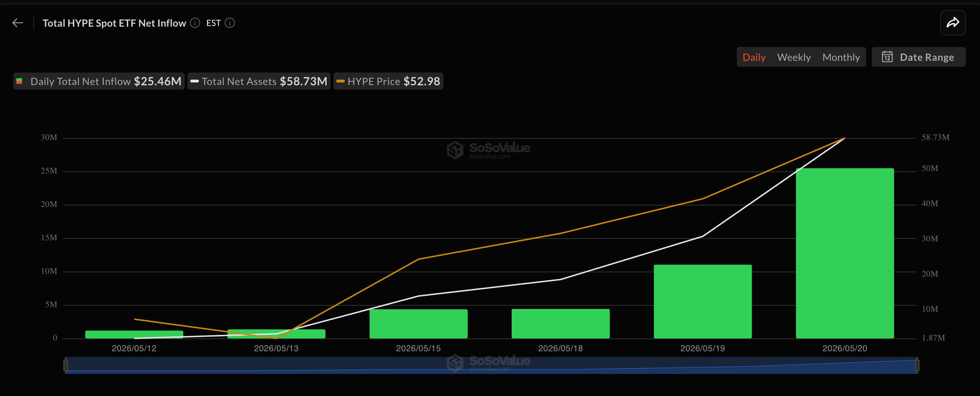Toggle Daily Total Net Inflow legend series
This screenshot has width=980, height=396.
[99, 81]
